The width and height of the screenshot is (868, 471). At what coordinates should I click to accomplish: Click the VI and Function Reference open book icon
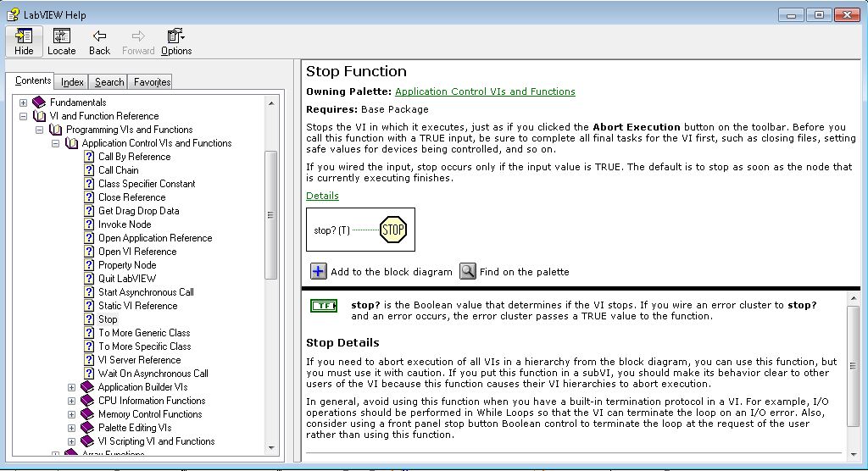tap(39, 116)
